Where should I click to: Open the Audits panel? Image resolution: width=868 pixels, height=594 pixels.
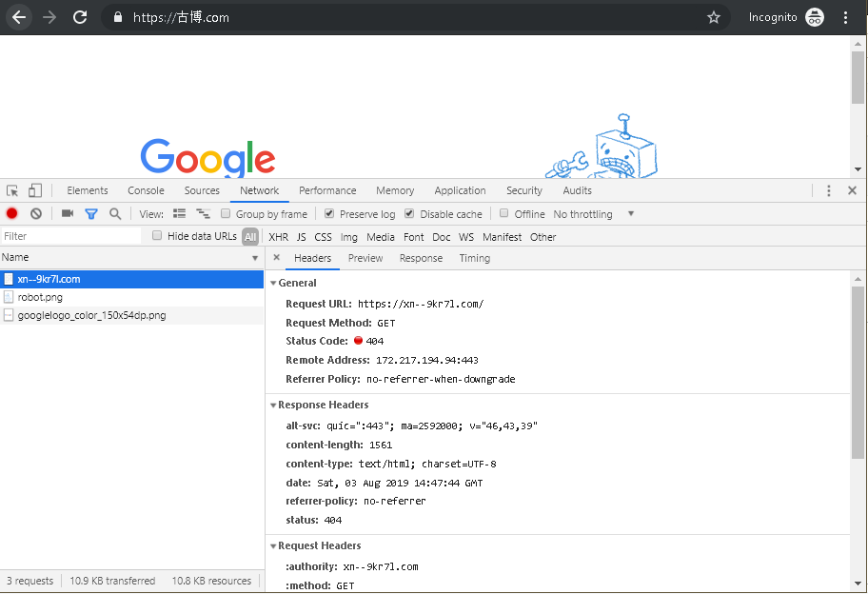pos(578,190)
